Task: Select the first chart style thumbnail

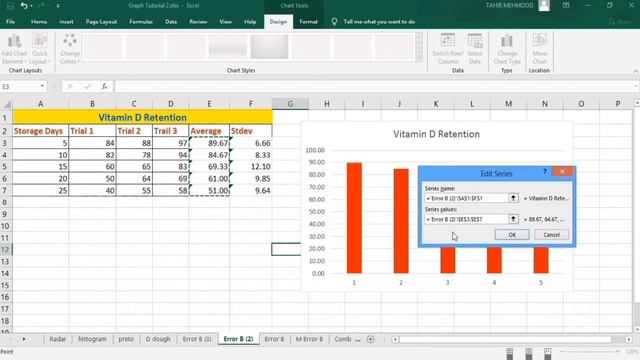Action: 103,47
